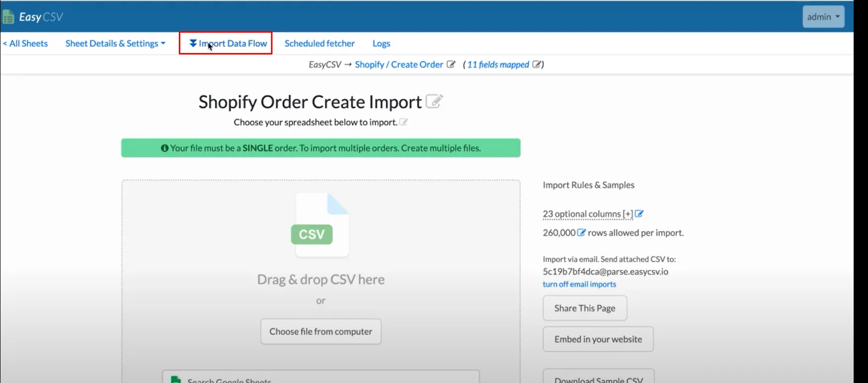Screen dimensions: 868x383
Task: Click the EasyCSV logo
Action: click(33, 17)
